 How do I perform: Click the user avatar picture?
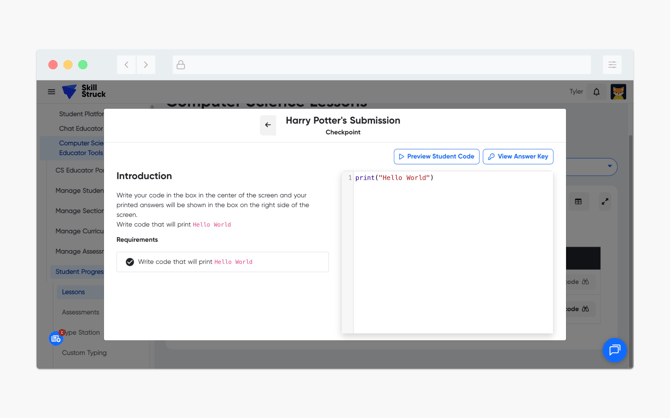[x=618, y=92]
